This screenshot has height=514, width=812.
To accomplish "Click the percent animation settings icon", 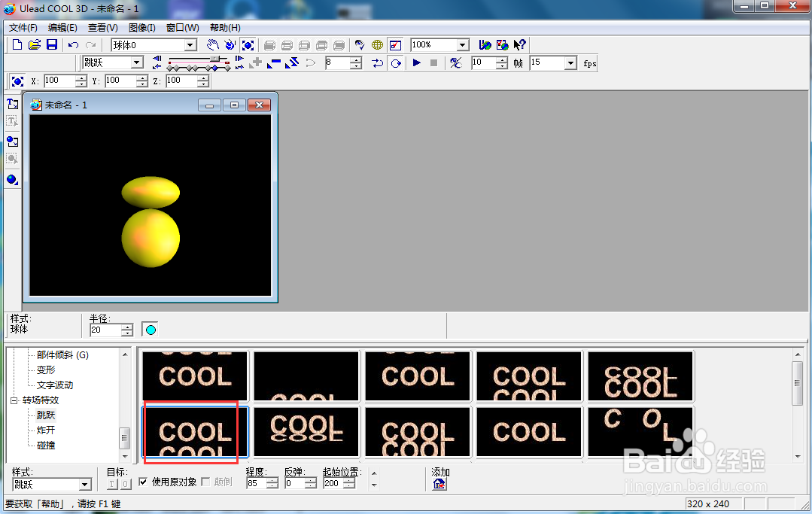I will tap(456, 63).
